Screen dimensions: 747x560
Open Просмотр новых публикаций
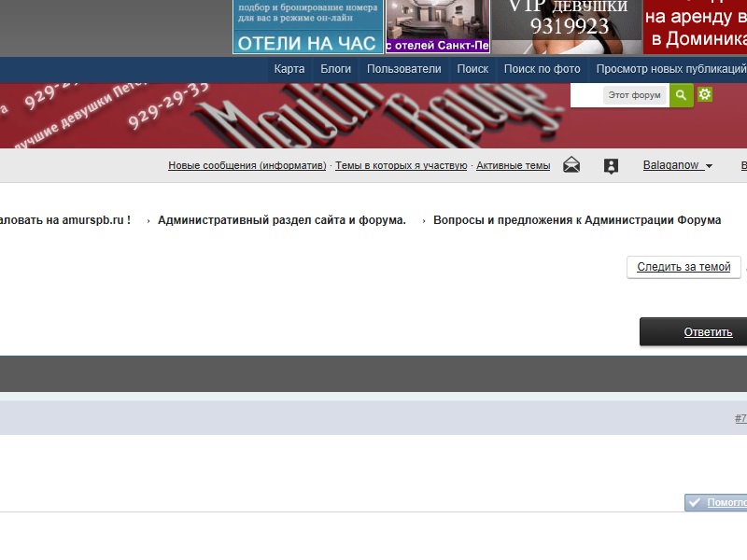[670, 69]
